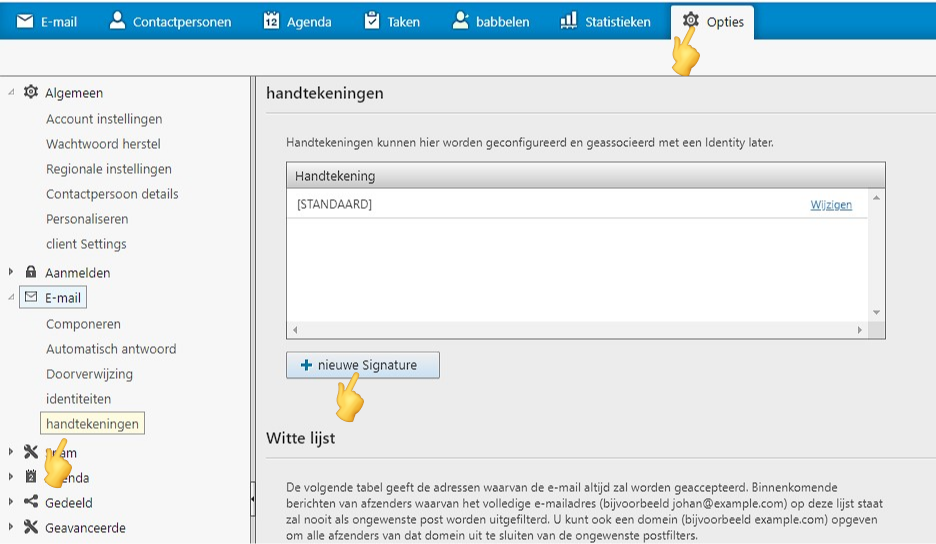This screenshot has width=936, height=544.
Task: Click the Agenda calendar icon in sidebar tree
Action: pos(31,477)
